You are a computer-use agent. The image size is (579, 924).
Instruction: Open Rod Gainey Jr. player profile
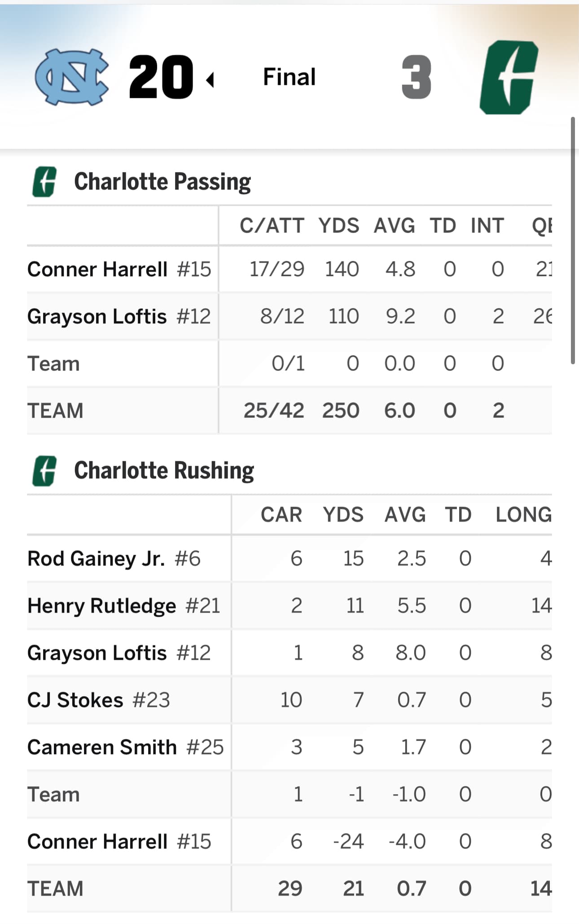coord(96,559)
